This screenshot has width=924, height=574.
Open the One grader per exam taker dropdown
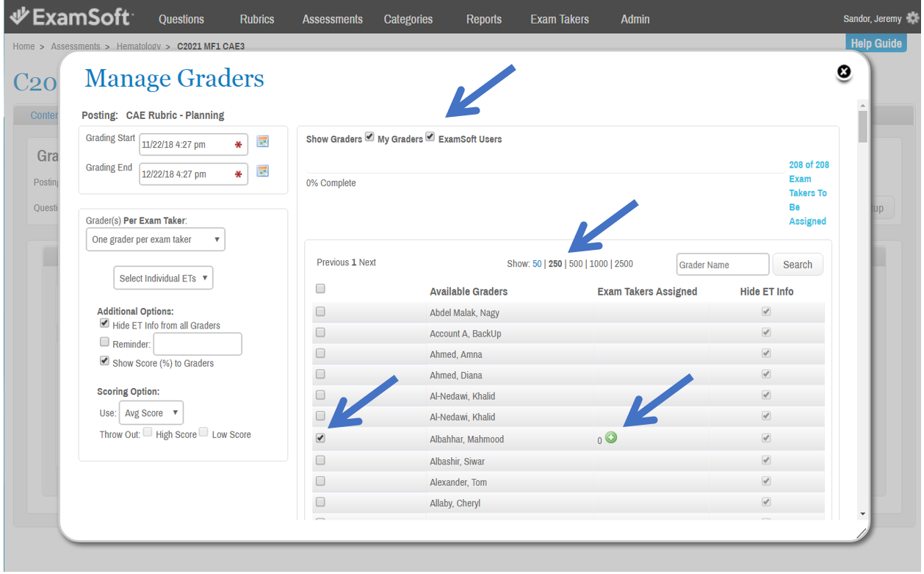click(x=156, y=240)
